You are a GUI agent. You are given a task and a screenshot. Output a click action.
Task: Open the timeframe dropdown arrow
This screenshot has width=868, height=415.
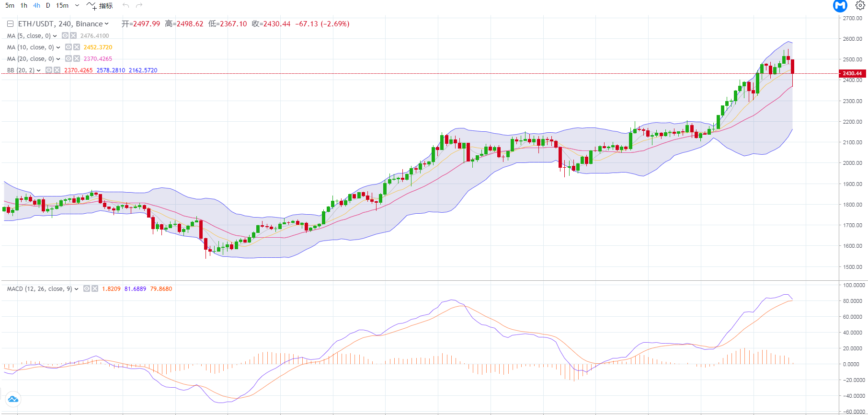77,6
